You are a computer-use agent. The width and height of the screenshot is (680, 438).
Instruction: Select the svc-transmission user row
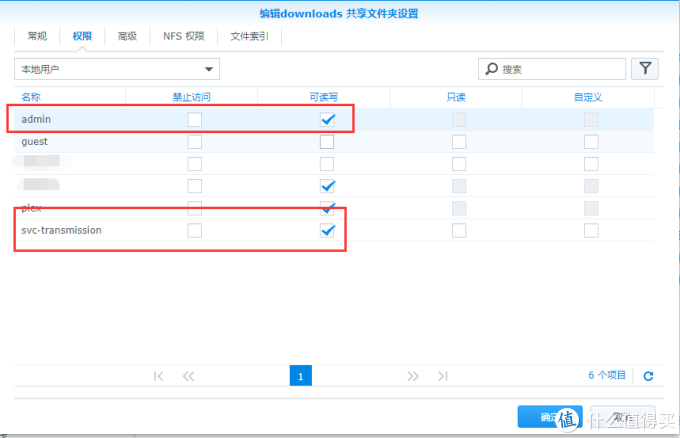tap(334, 230)
